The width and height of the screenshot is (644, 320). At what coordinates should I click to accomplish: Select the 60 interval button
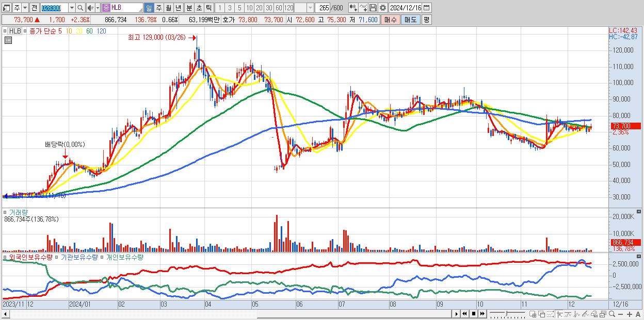click(x=279, y=8)
